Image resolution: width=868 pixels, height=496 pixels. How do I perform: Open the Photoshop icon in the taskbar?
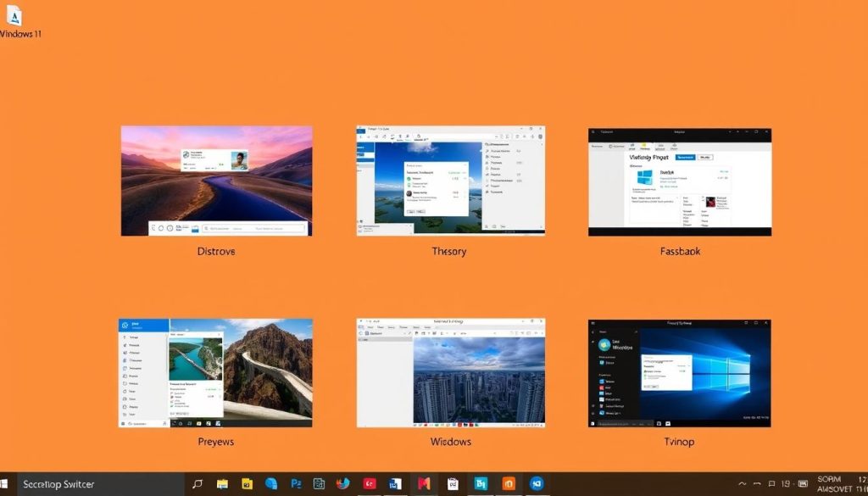pos(296,484)
